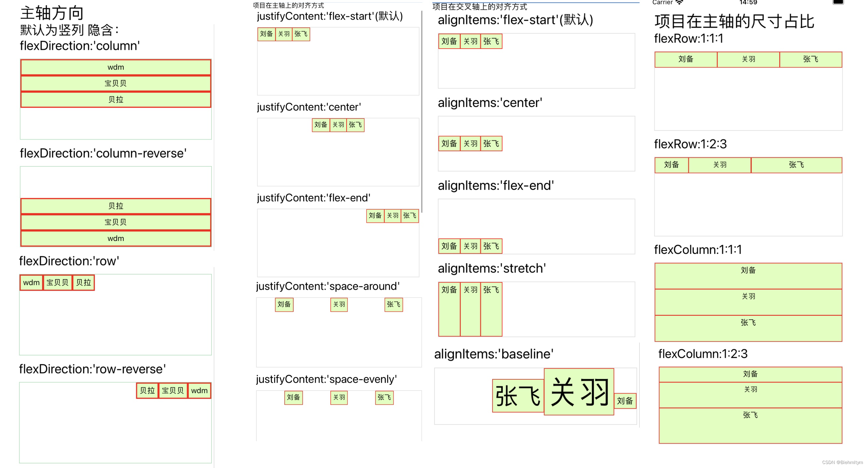Click the justifyContent:'space-evenly' label

coord(326,379)
